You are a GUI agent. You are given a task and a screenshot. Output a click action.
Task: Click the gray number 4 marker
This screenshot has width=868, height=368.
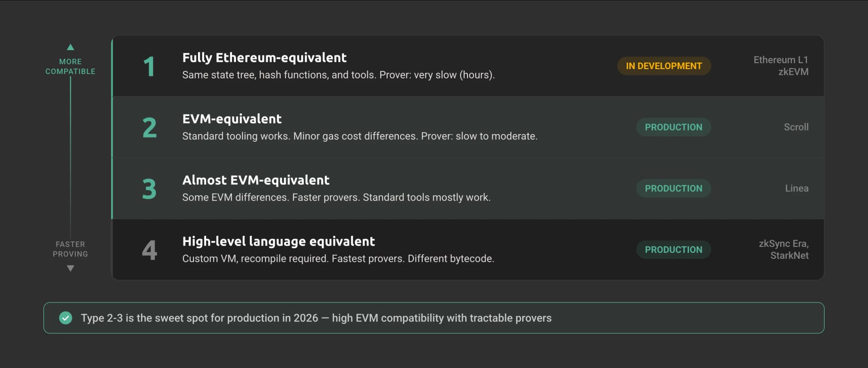[149, 250]
